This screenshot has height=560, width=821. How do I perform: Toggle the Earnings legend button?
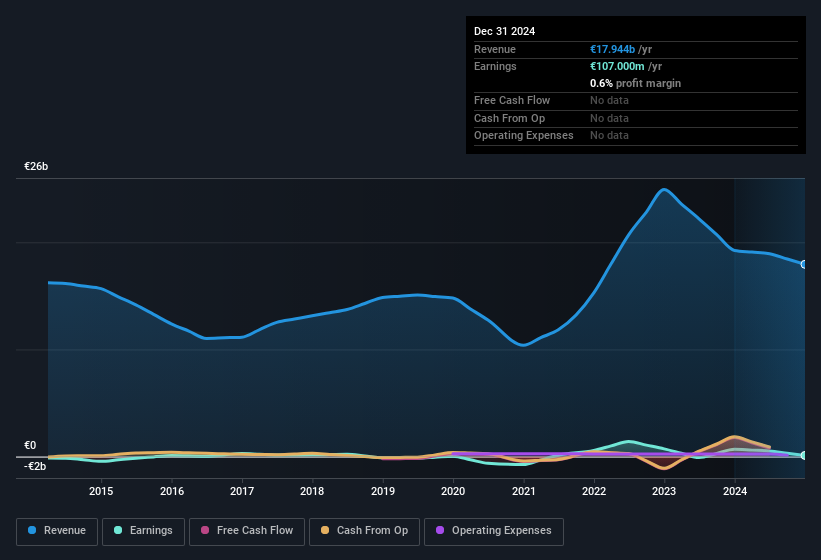143,532
